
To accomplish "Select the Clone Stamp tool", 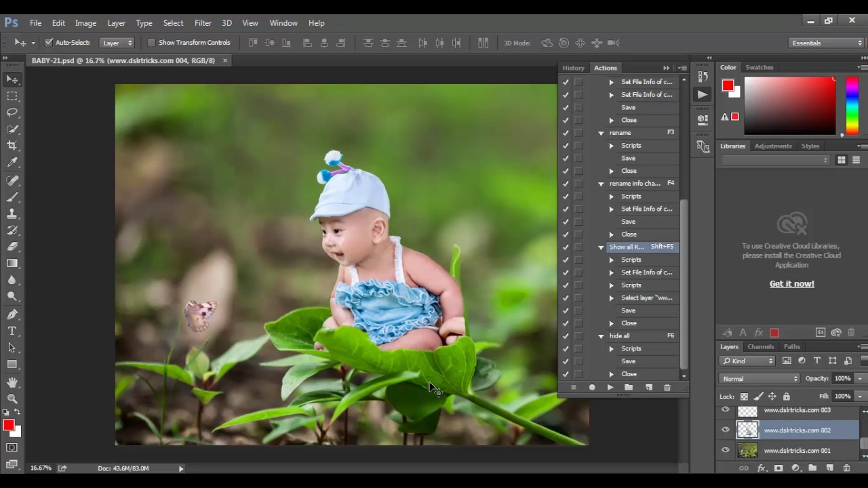I will click(12, 214).
